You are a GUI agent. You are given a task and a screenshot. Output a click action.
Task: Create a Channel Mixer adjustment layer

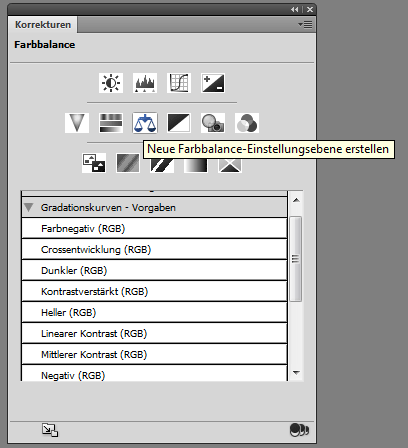tap(247, 123)
